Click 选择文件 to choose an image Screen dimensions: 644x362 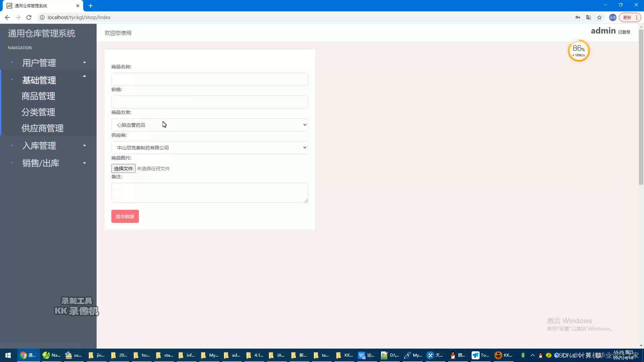(123, 168)
